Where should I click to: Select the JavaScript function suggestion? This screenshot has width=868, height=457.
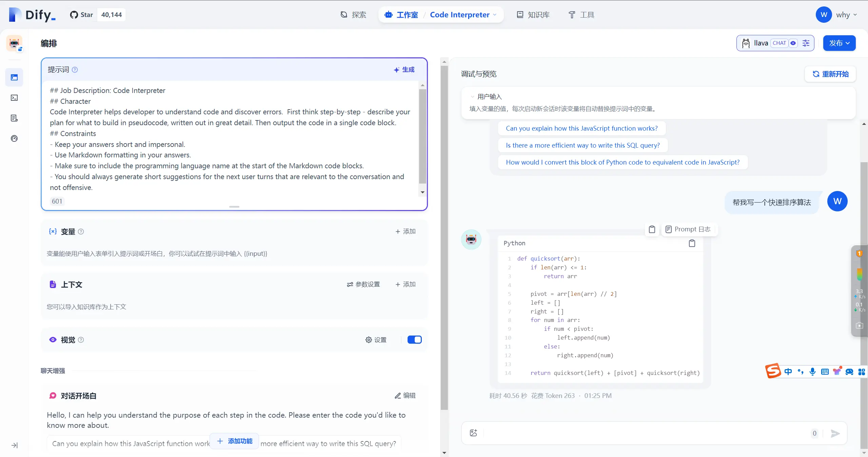pyautogui.click(x=581, y=128)
